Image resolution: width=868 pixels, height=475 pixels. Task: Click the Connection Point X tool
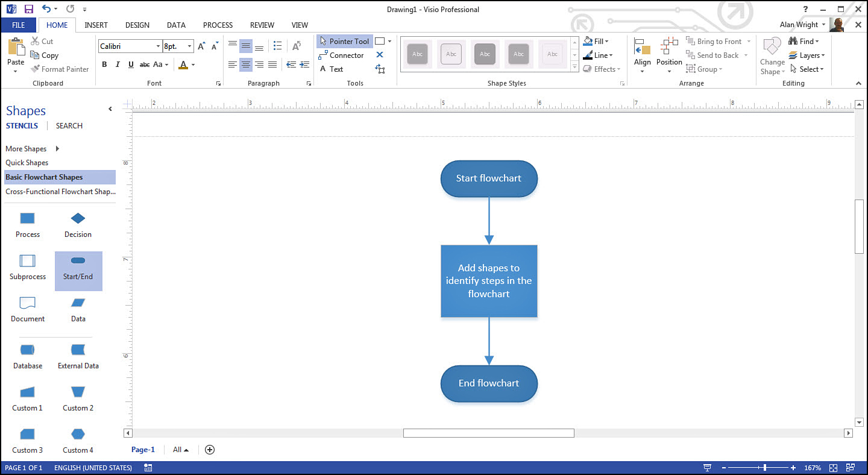(380, 55)
